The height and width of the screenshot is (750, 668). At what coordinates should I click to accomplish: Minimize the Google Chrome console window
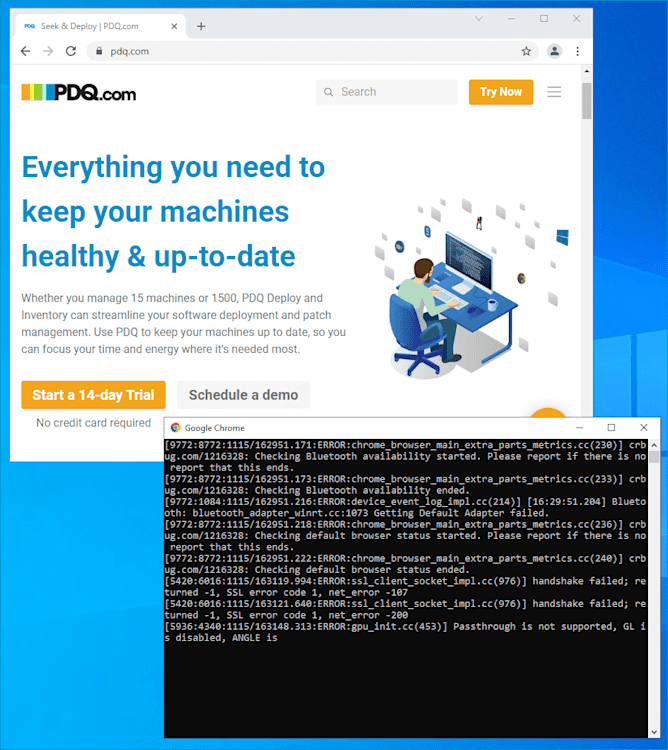(580, 427)
